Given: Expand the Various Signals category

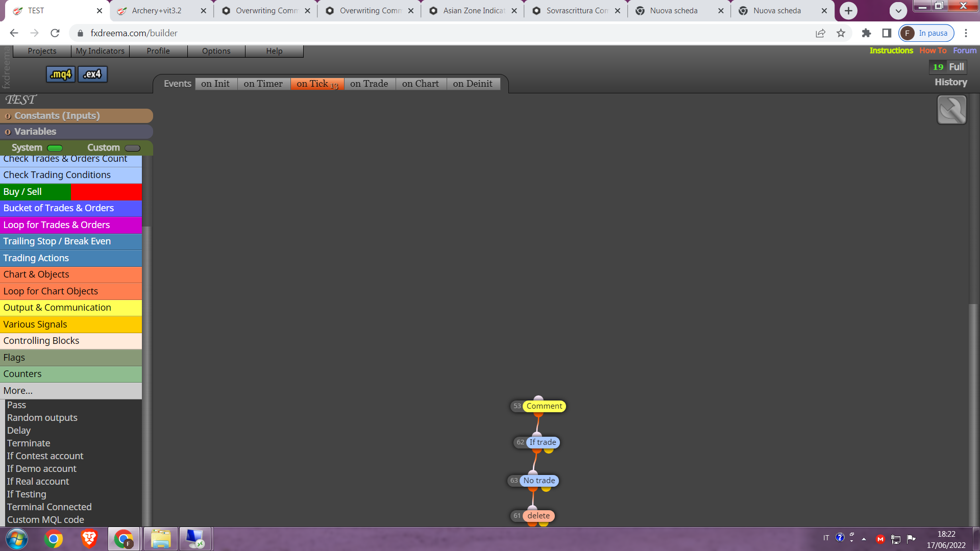Looking at the screenshot, I should [x=71, y=324].
